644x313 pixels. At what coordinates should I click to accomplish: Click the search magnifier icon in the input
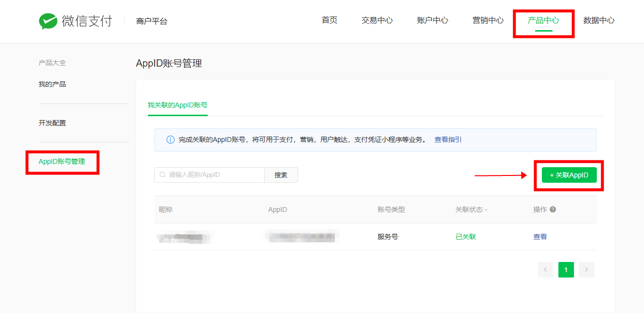tap(162, 175)
